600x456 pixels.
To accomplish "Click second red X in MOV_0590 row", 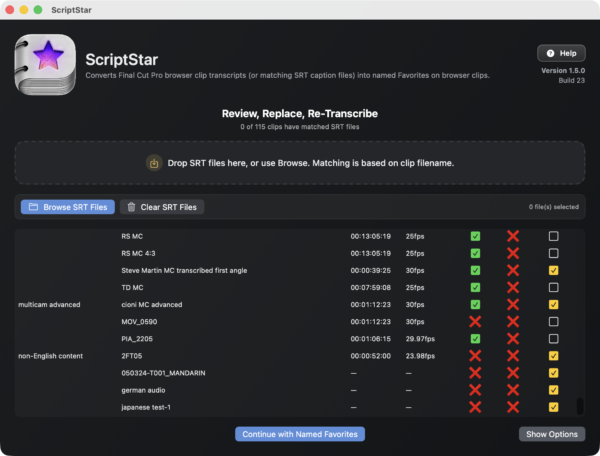I will [513, 322].
